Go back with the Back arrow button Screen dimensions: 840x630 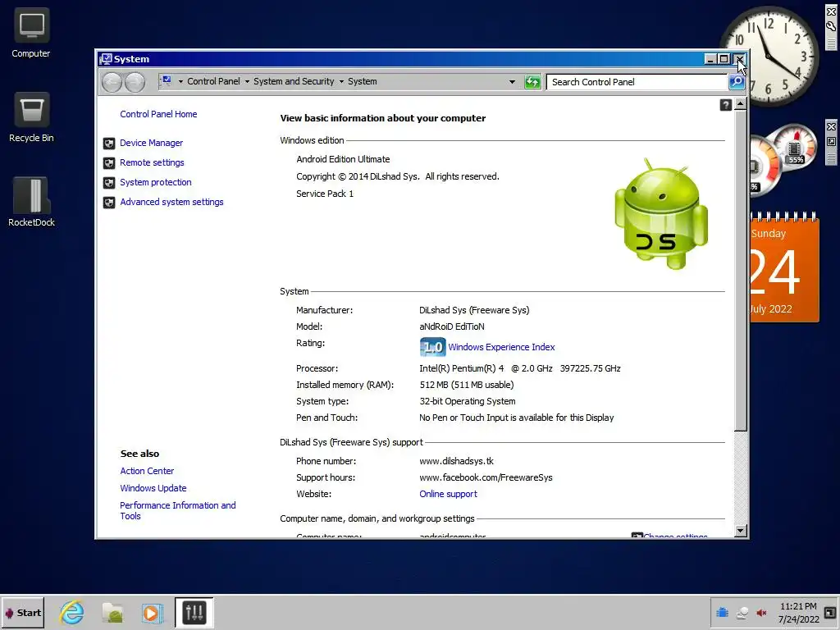click(112, 82)
